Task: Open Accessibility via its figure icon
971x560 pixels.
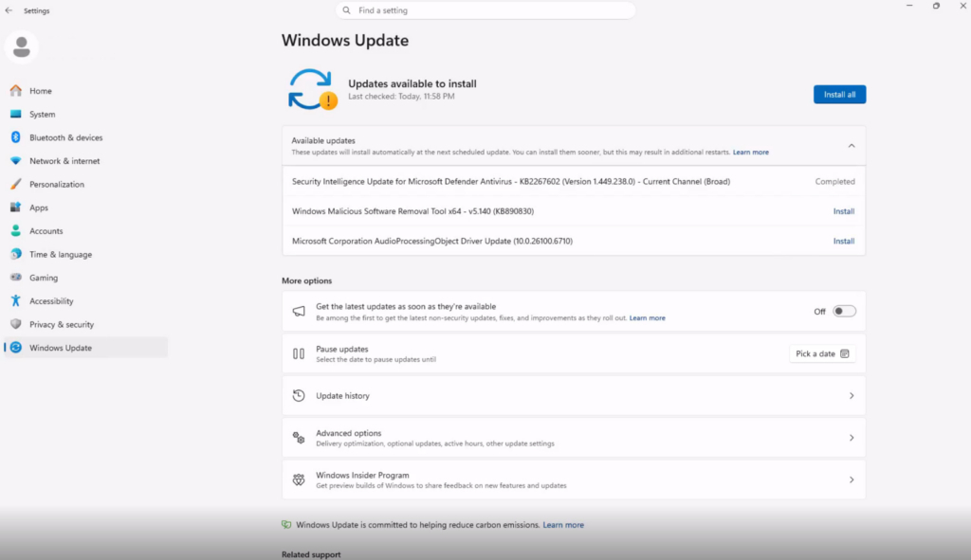Action: [17, 300]
